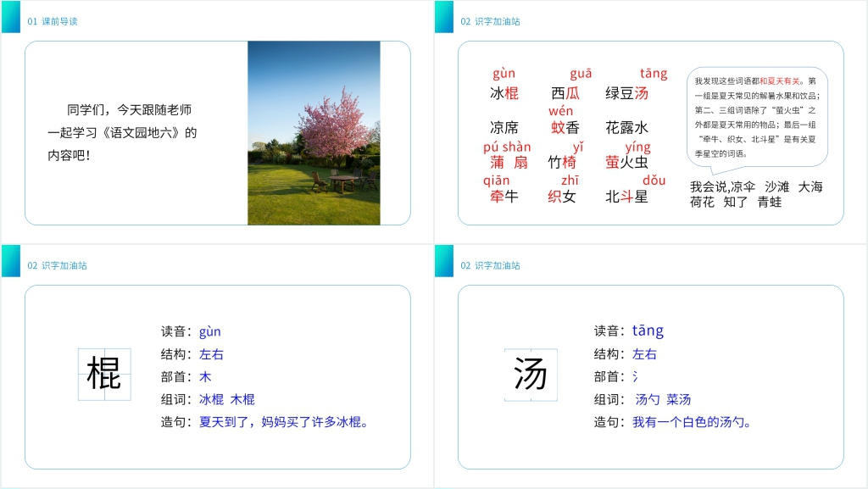The width and height of the screenshot is (868, 489).
Task: Click the word 西瓜 under pinyin guā
Action: [565, 93]
